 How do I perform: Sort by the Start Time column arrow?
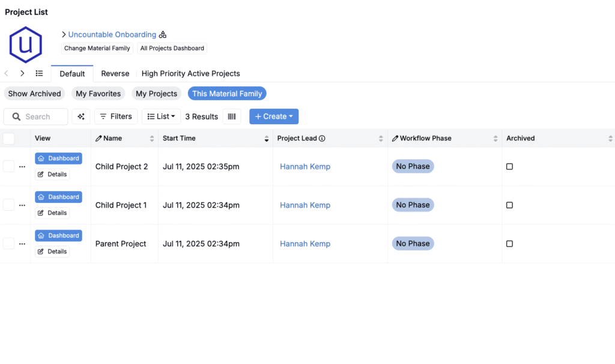(x=267, y=139)
